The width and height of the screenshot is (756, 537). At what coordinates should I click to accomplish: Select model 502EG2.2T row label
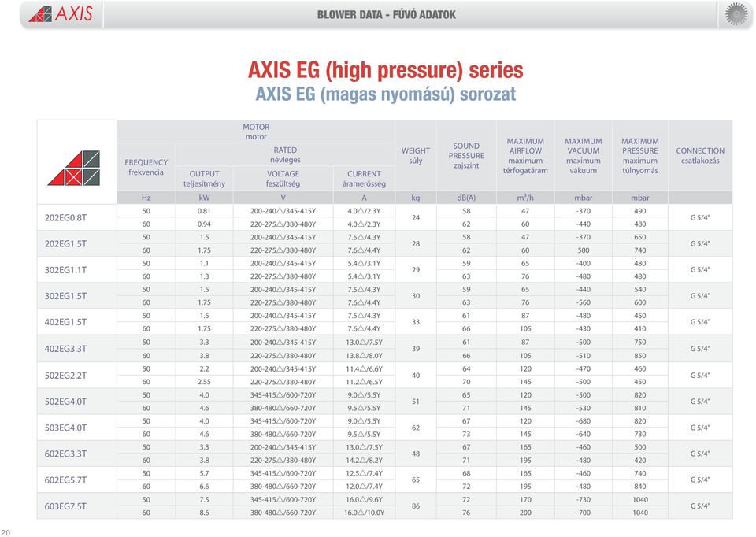(65, 375)
